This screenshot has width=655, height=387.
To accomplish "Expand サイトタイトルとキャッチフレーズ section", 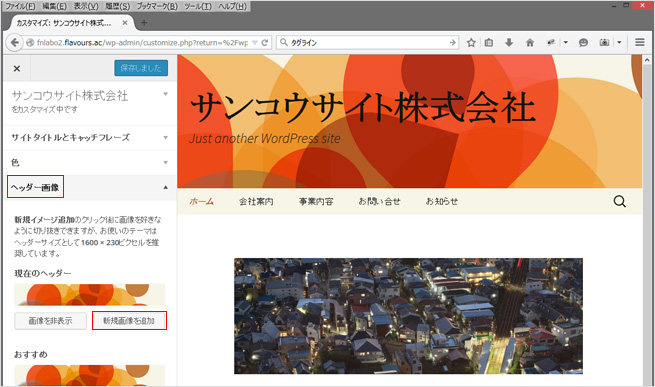I will click(x=89, y=137).
